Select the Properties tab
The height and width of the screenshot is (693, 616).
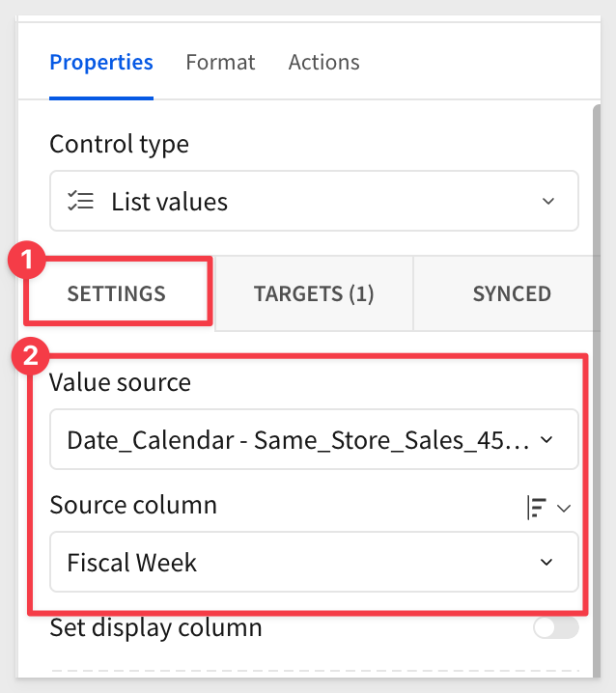coord(101,63)
